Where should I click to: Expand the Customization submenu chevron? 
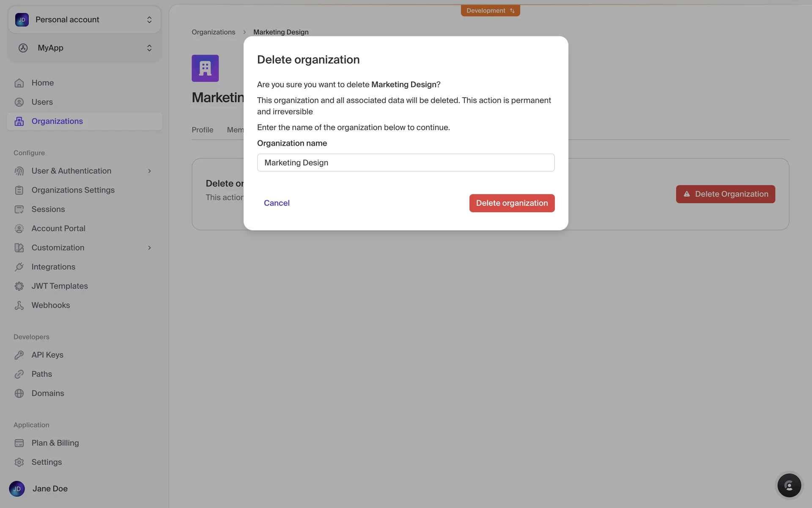click(x=149, y=248)
